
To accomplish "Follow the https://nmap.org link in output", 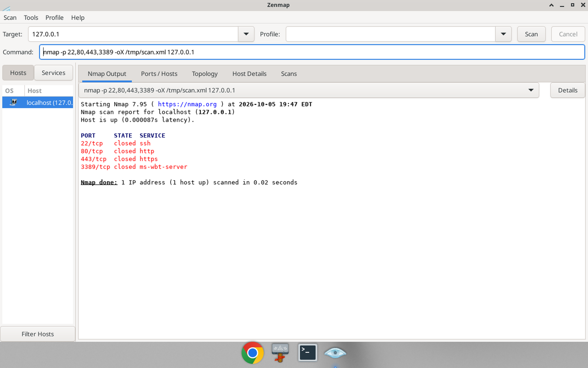I will pos(187,104).
